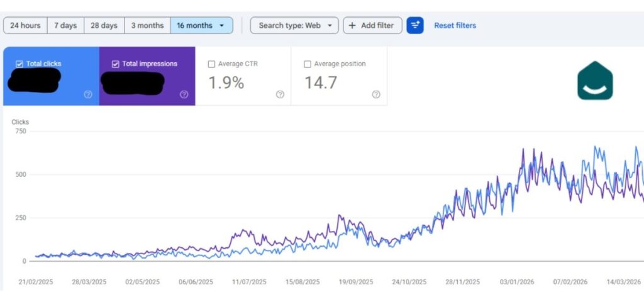The image size is (644, 302).
Task: Click the 14.7 Average position value
Action: coord(321,83)
